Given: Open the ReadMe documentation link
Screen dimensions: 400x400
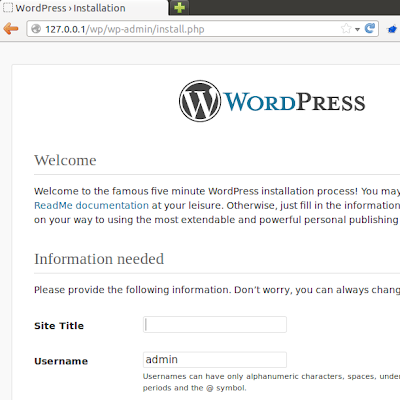Looking at the screenshot, I should (x=91, y=205).
